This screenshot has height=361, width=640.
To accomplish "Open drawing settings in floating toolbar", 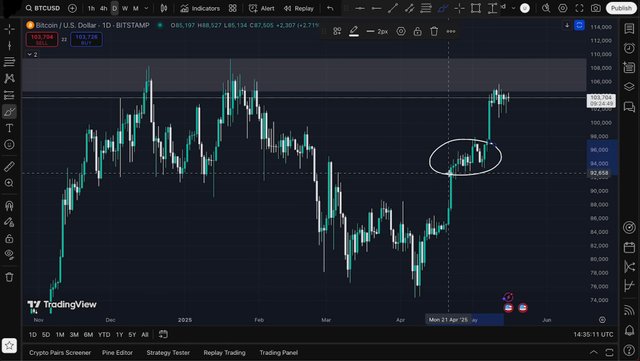I will tap(401, 31).
